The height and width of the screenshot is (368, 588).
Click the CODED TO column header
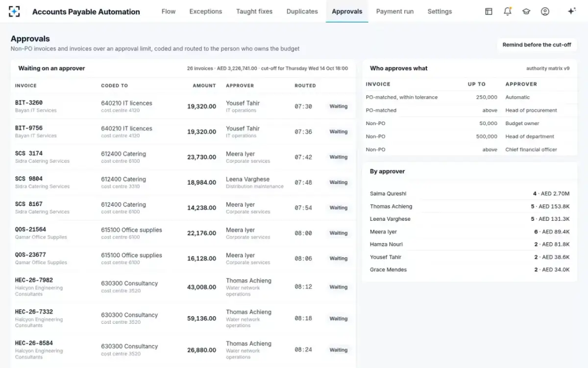[115, 85]
